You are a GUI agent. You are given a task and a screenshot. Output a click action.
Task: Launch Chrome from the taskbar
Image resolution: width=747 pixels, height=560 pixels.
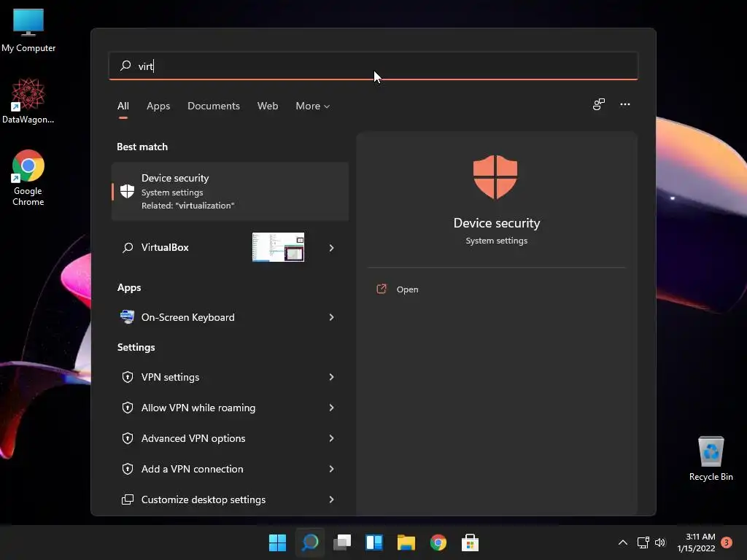pos(438,542)
